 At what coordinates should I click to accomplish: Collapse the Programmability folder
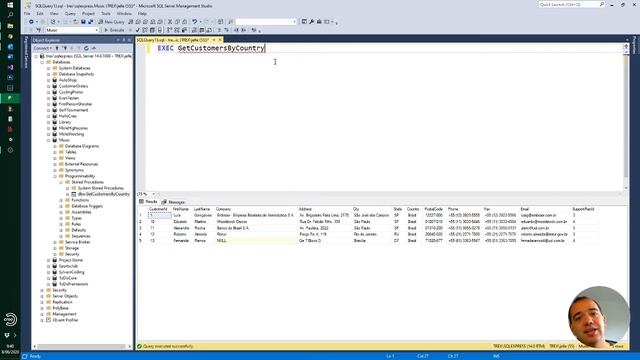(x=55, y=176)
